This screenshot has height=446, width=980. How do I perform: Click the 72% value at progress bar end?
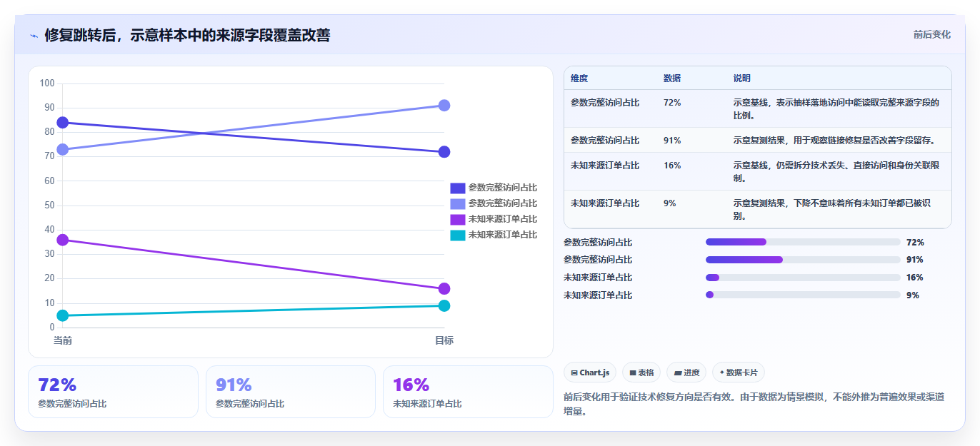coord(915,243)
